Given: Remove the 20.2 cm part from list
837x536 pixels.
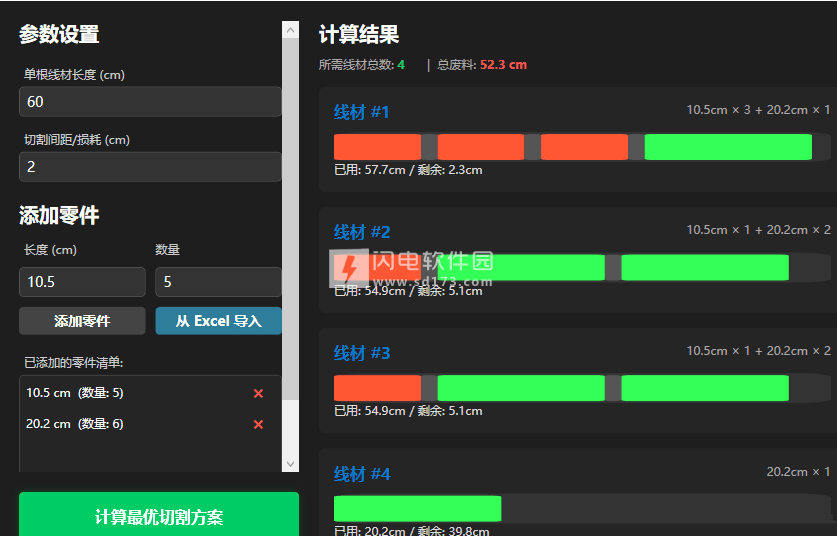Looking at the screenshot, I should (258, 424).
